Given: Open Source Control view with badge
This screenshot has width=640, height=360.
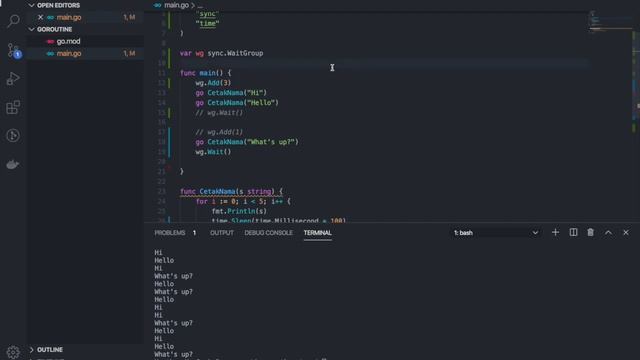Looking at the screenshot, I should coord(14,51).
